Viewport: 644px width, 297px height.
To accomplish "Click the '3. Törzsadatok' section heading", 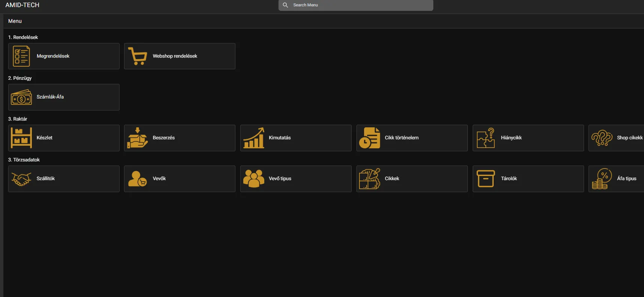I will tap(24, 160).
